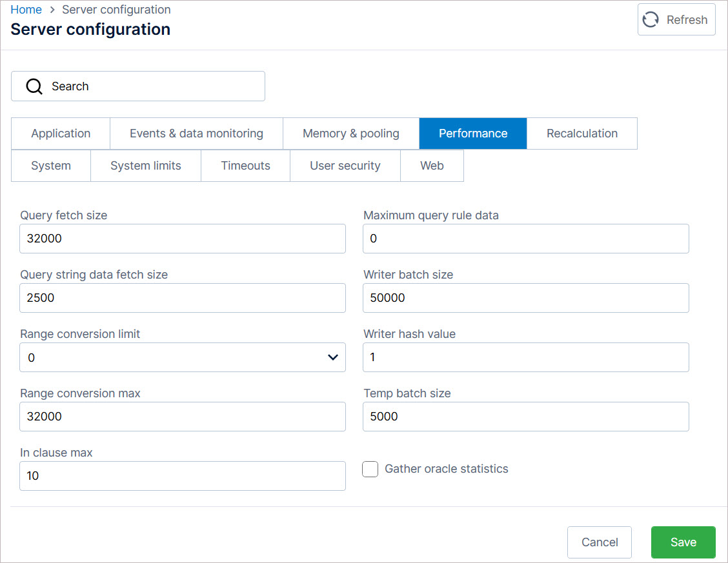Enable the Gather oracle statistics checkbox
Screen dimensions: 728x563
coord(370,469)
